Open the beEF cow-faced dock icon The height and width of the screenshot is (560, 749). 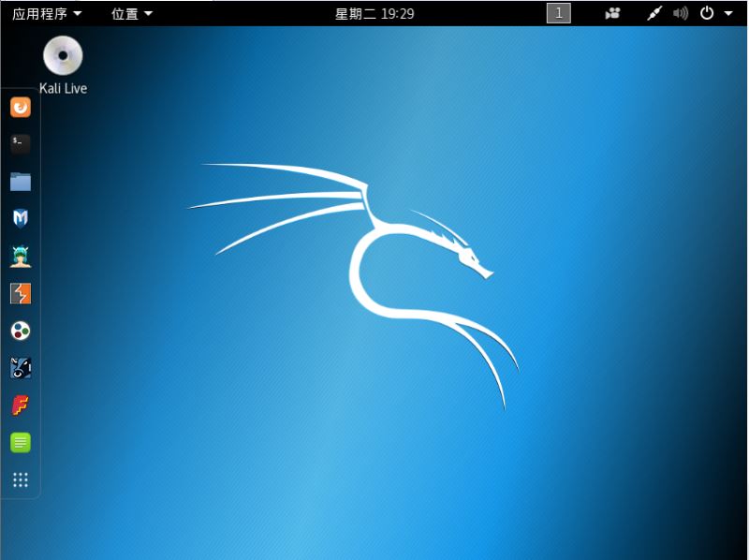[x=21, y=368]
